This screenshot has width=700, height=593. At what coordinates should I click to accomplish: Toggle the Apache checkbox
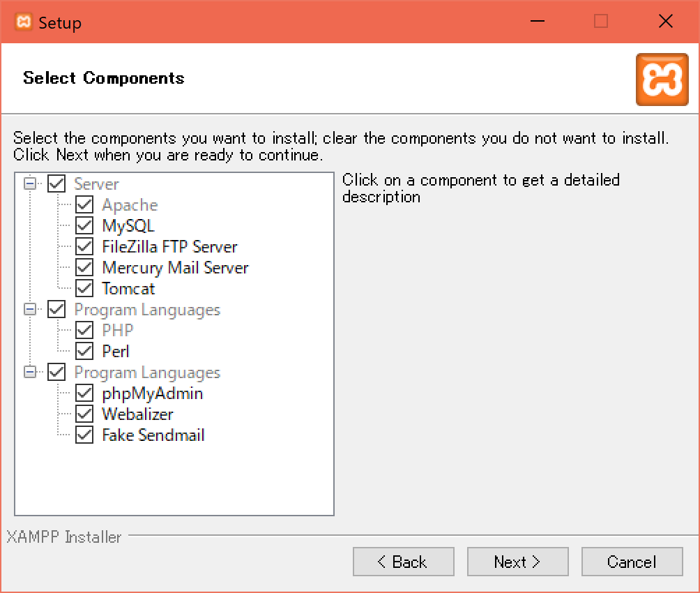coord(84,204)
